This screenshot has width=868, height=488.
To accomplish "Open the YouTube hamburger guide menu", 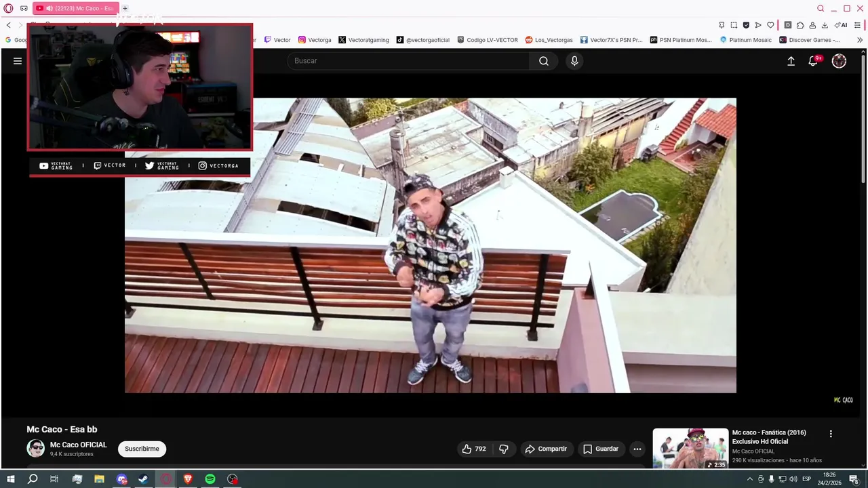I will point(18,61).
